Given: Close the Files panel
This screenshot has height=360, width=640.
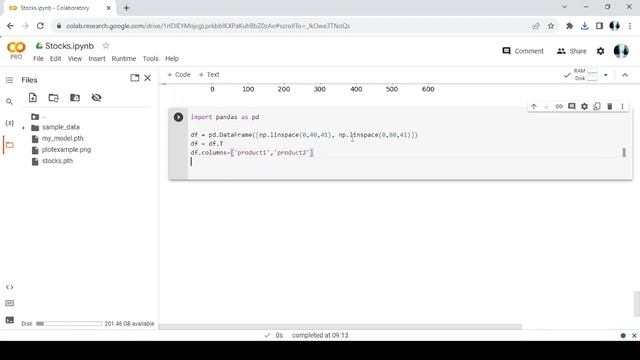Looking at the screenshot, I should coord(148,78).
